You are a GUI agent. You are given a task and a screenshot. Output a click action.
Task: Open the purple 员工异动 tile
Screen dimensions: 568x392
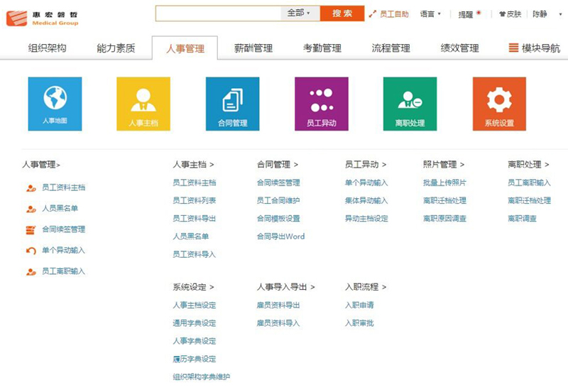click(321, 104)
